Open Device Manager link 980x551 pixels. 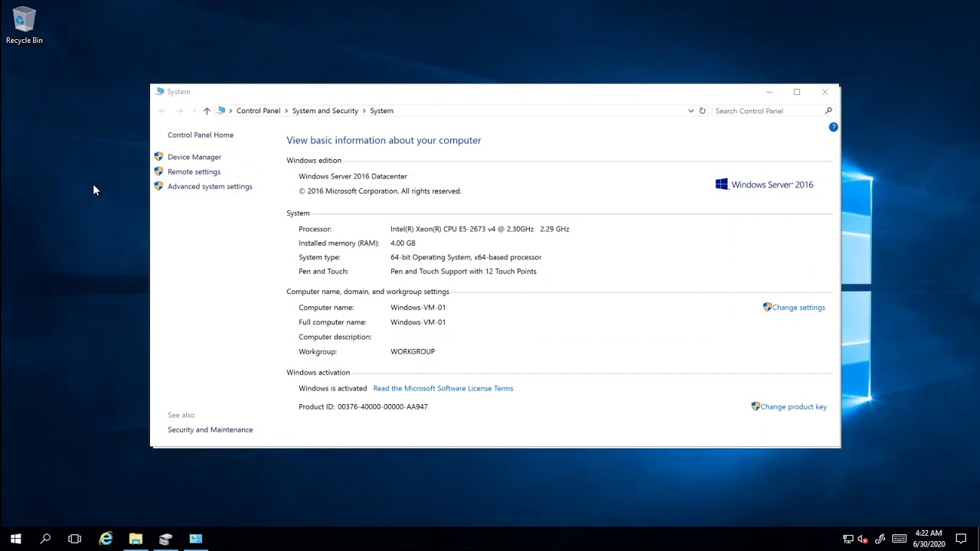pos(194,157)
